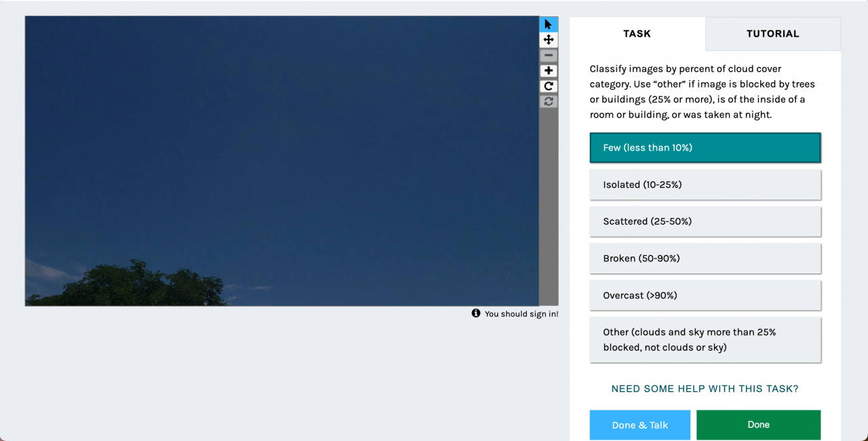Click the sky photo subject image
The image size is (868, 441).
point(282,161)
